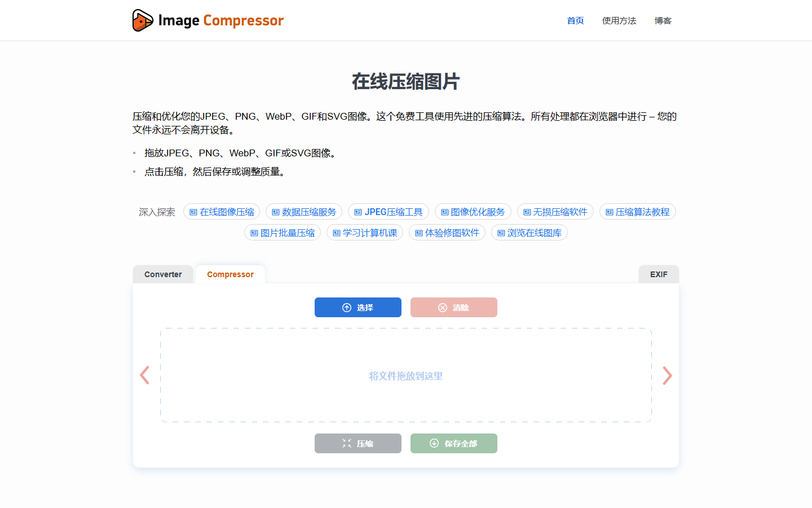Screen dimensions: 812x508
Task: Click the upload arrow icon on 选择 button
Action: [347, 308]
